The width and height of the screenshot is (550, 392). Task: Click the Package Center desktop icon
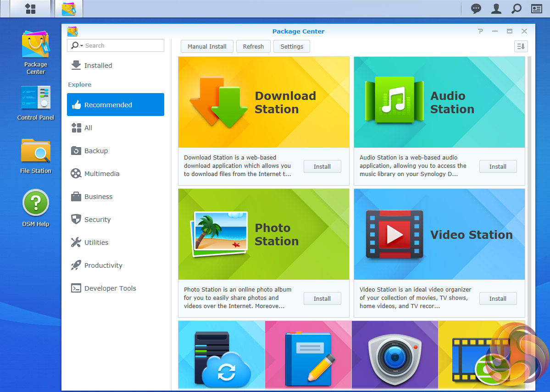click(36, 45)
